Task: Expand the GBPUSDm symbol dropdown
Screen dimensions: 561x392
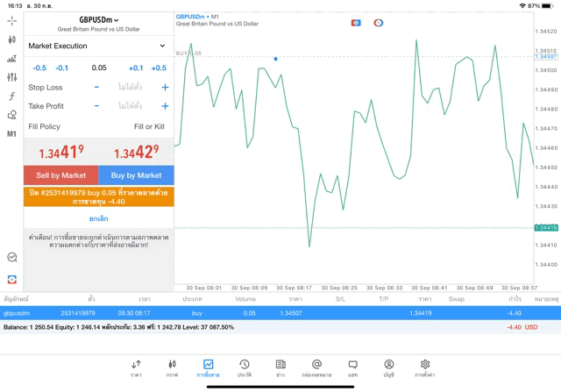Action: pos(98,20)
